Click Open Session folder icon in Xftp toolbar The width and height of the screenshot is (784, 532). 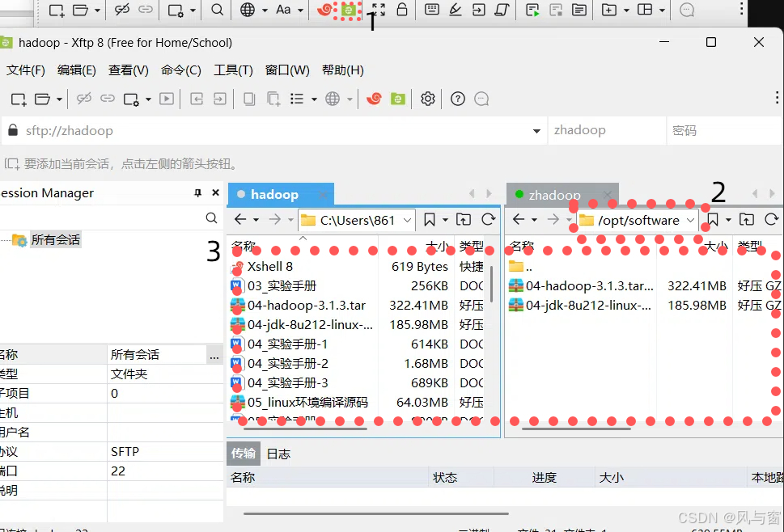pos(43,99)
